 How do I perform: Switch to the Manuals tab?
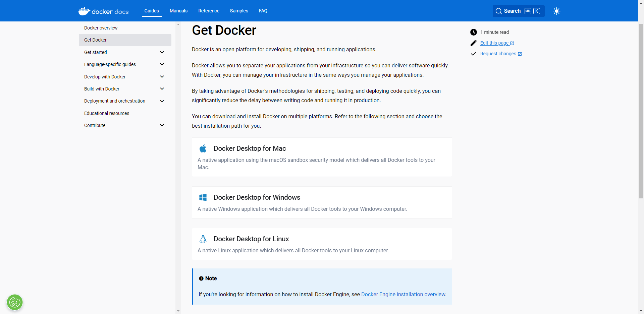coord(178,11)
